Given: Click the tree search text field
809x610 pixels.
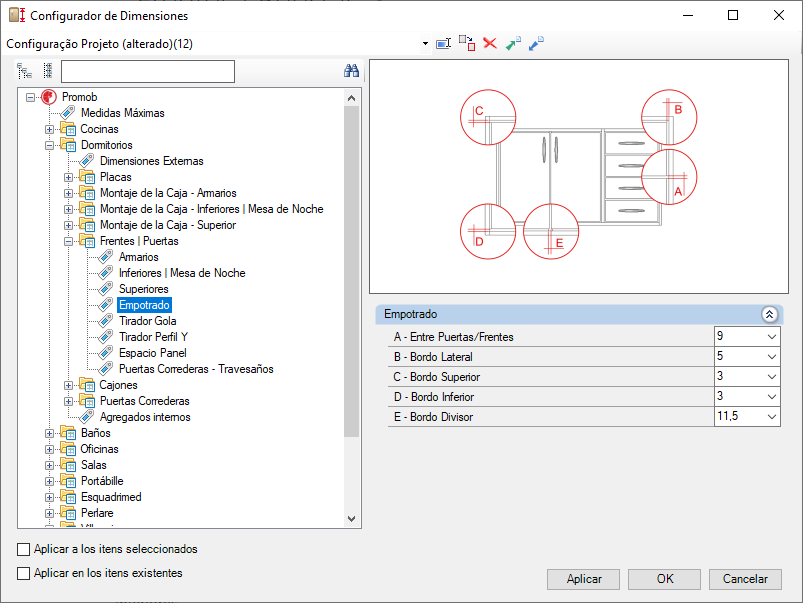Looking at the screenshot, I should 148,71.
